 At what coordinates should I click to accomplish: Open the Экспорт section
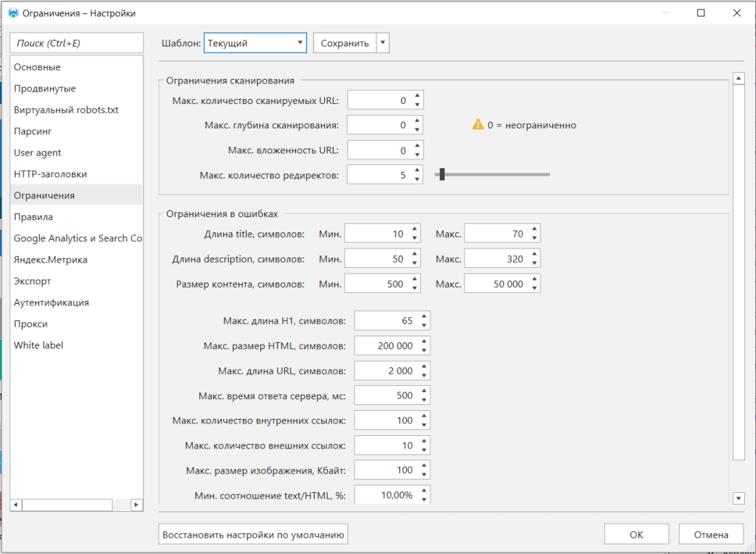(x=76, y=281)
